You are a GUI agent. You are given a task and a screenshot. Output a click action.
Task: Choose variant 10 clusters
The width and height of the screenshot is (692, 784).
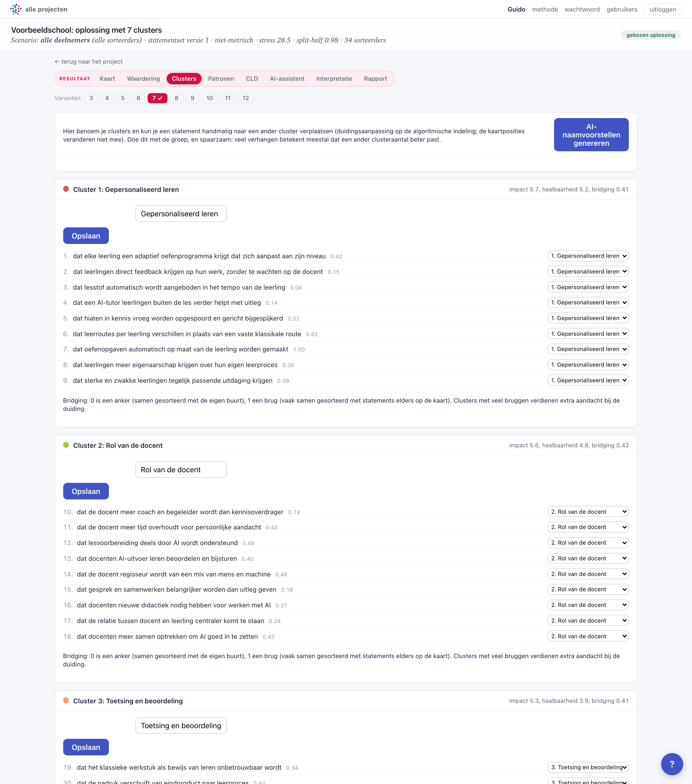click(209, 98)
